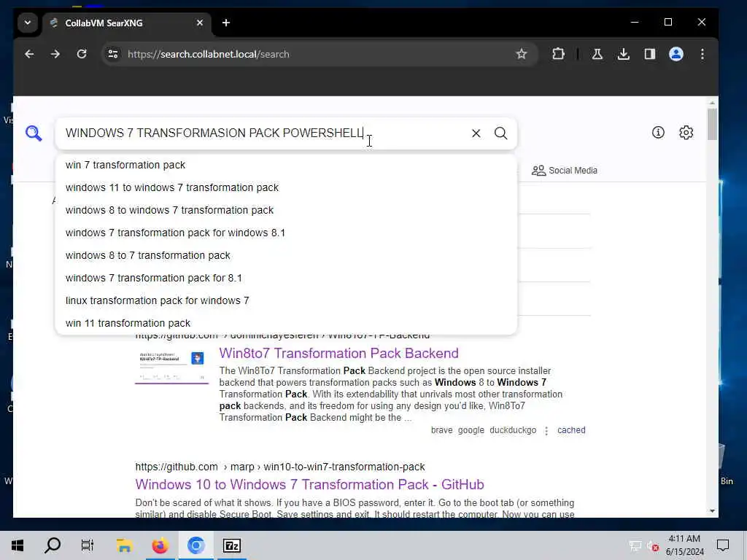Click the scrollbar down arrow

(x=712, y=511)
